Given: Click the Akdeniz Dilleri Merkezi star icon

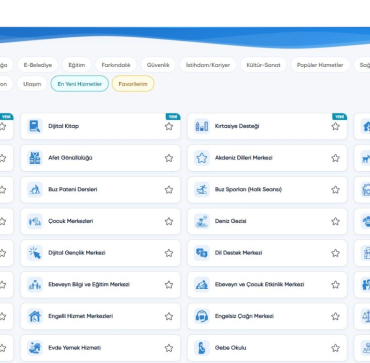Looking at the screenshot, I should coord(202,158).
